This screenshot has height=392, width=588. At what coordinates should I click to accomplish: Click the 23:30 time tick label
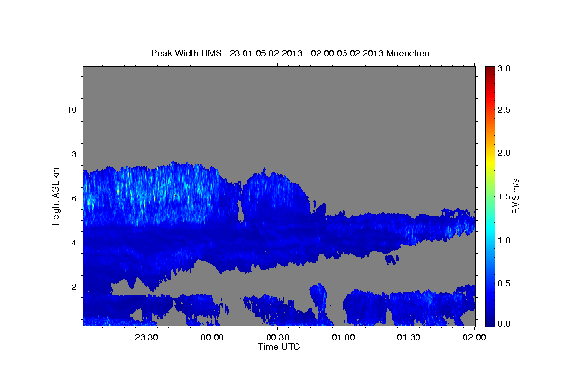[147, 337]
